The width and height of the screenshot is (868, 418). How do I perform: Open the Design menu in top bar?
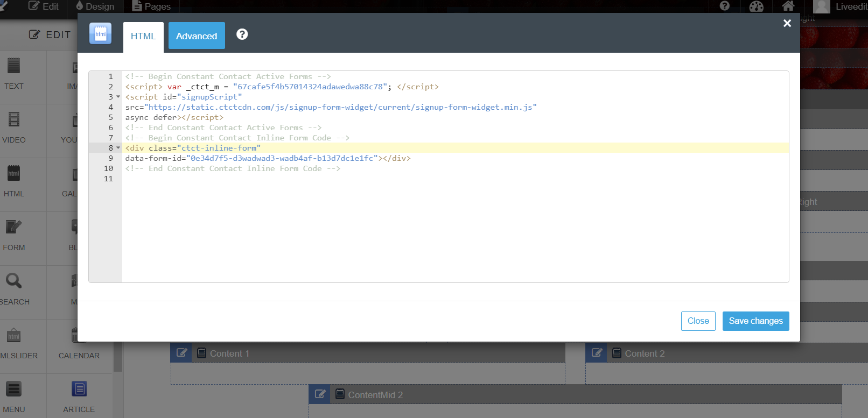pyautogui.click(x=95, y=6)
